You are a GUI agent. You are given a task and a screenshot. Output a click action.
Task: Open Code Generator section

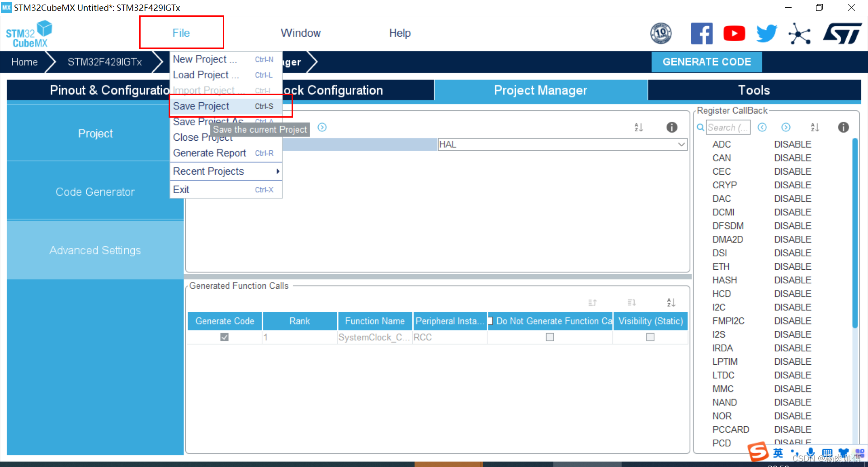coord(95,192)
